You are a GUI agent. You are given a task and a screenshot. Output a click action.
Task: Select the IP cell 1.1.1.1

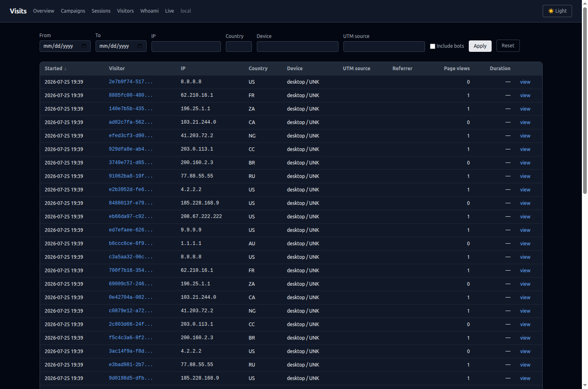tap(191, 244)
